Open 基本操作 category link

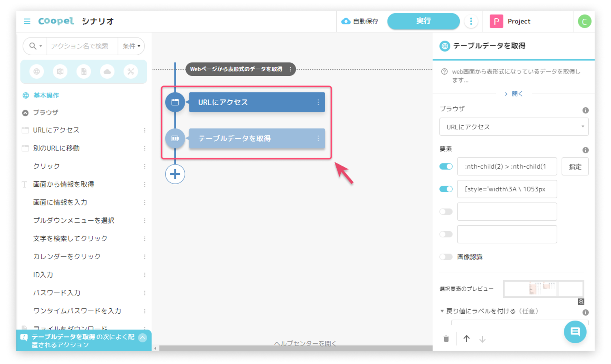pos(46,95)
